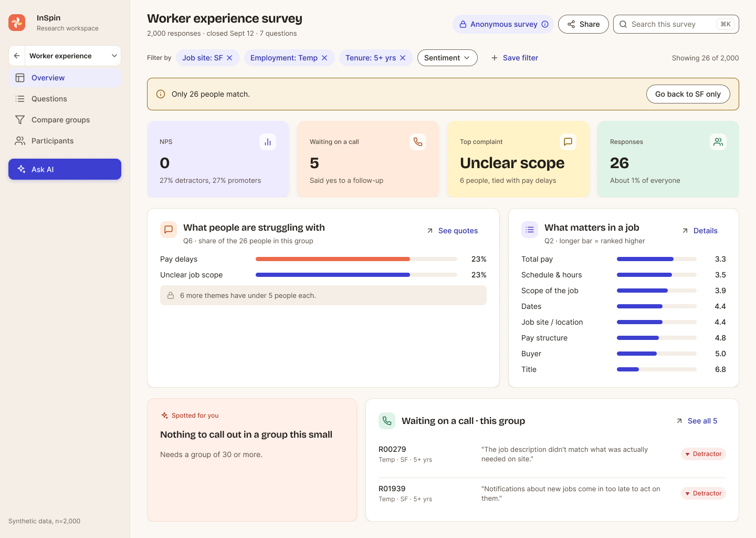Remove the Employment: Temp filter chip
The height and width of the screenshot is (538, 756).
point(324,58)
